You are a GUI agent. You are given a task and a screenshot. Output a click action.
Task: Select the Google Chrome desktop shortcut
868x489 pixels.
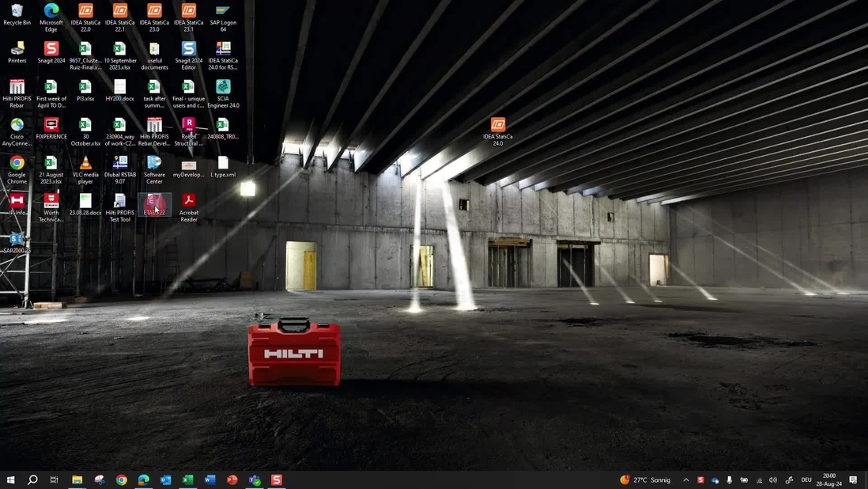coord(17,170)
